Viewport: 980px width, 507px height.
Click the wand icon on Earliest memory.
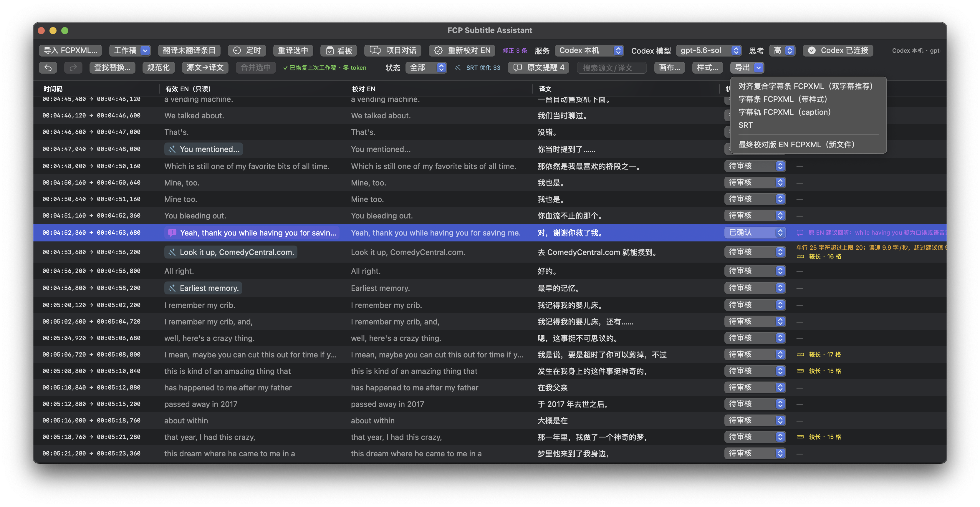pos(172,288)
